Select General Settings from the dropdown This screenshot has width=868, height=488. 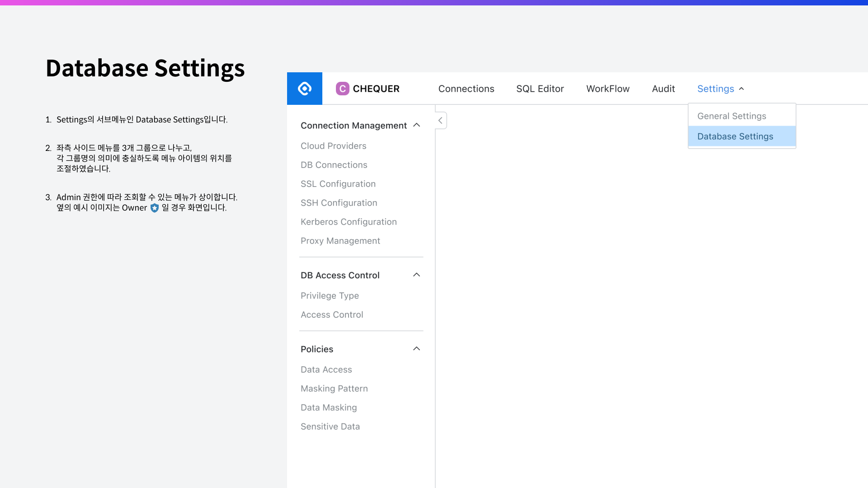(731, 116)
